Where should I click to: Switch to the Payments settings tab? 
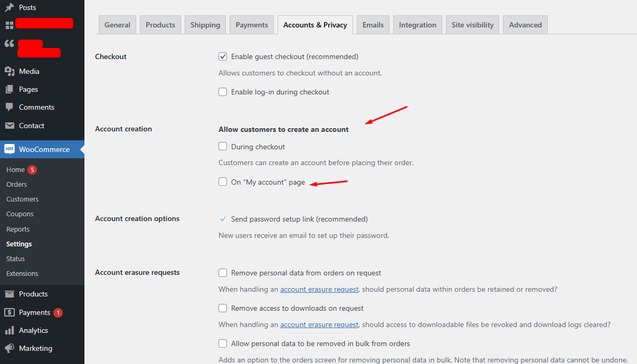tap(252, 25)
